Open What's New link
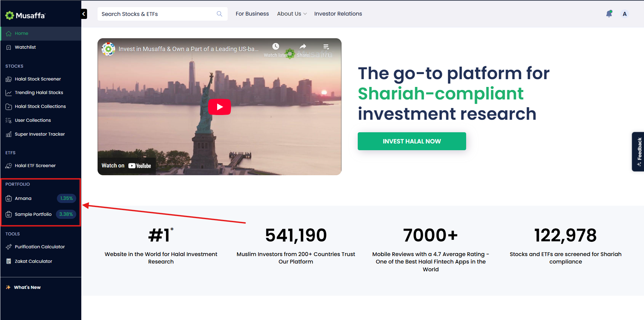The image size is (644, 320). pyautogui.click(x=27, y=288)
